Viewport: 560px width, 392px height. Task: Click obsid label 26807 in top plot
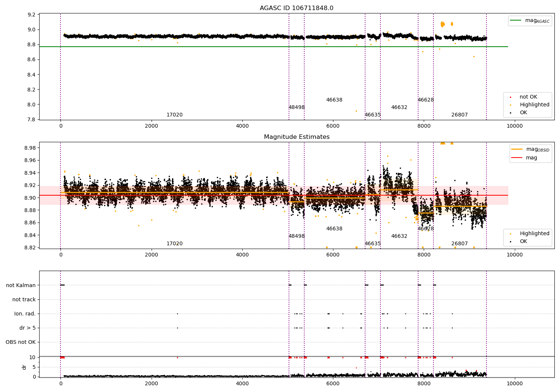point(460,115)
